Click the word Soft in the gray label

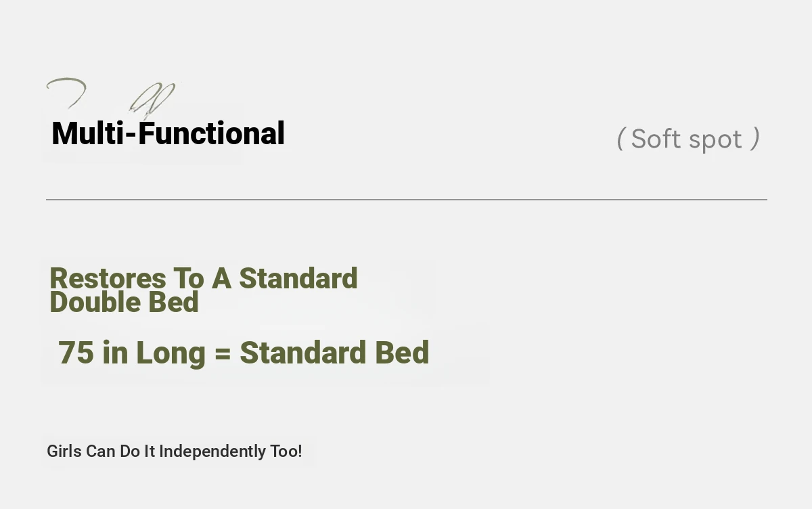point(656,139)
